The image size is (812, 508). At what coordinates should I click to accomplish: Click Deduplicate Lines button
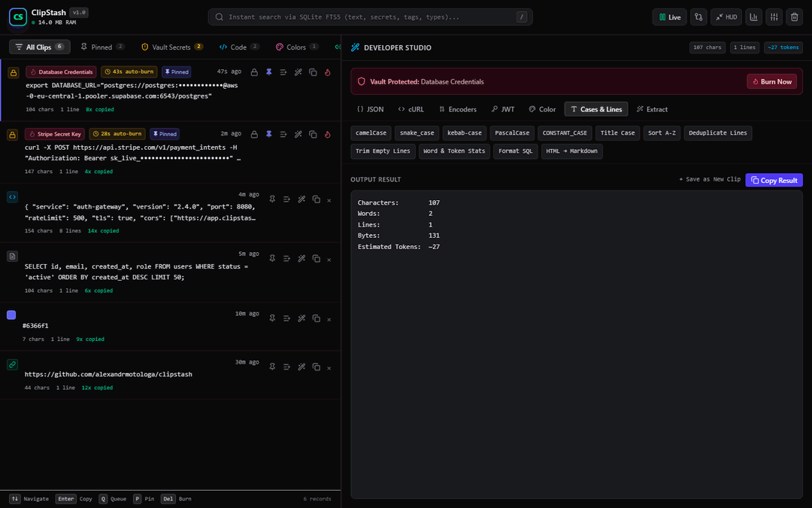tap(718, 133)
